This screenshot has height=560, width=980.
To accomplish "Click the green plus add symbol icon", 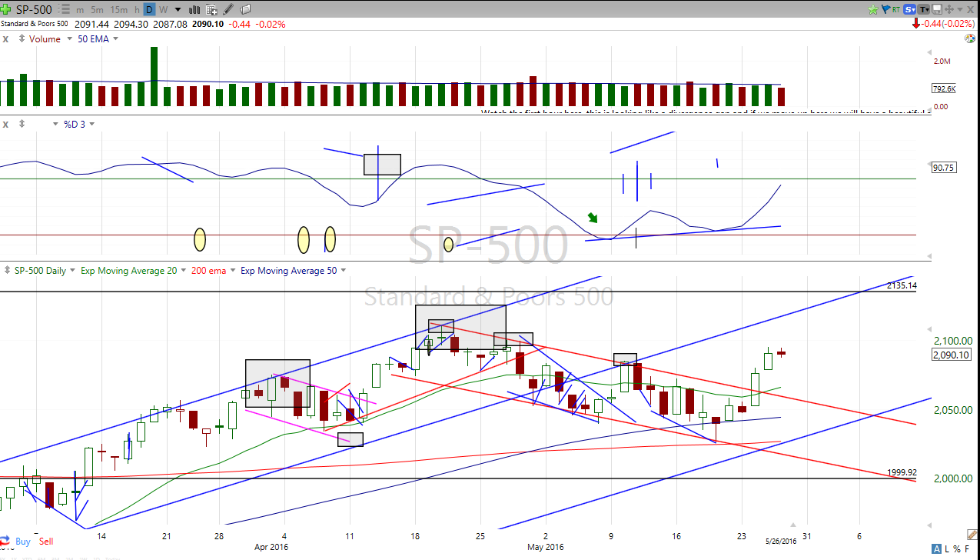I will [5, 9].
